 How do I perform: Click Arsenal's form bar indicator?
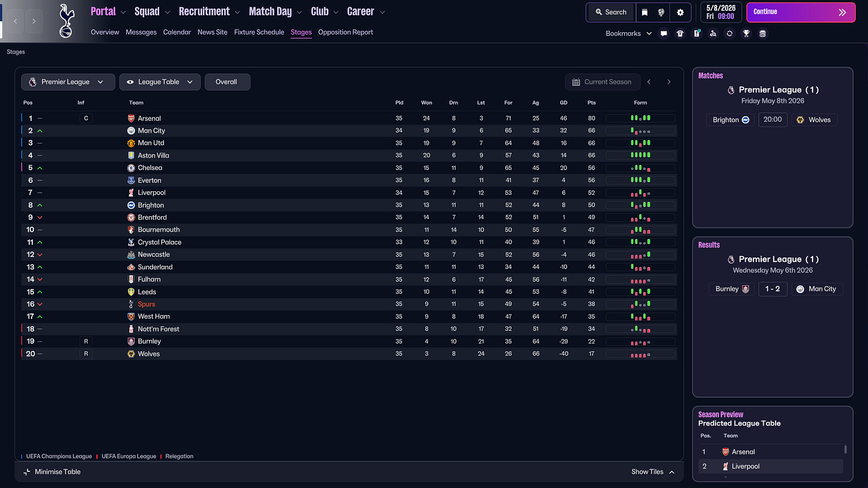pos(640,119)
